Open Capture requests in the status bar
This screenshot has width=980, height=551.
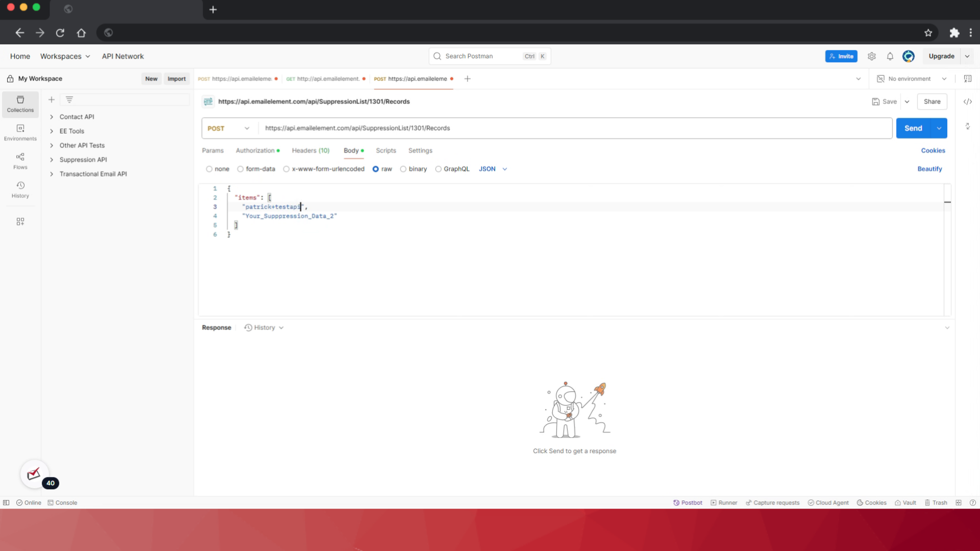click(x=773, y=503)
